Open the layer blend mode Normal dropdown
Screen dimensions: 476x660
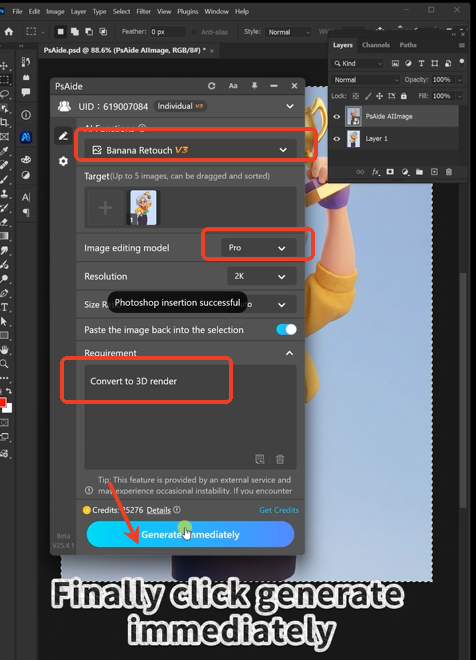click(365, 80)
